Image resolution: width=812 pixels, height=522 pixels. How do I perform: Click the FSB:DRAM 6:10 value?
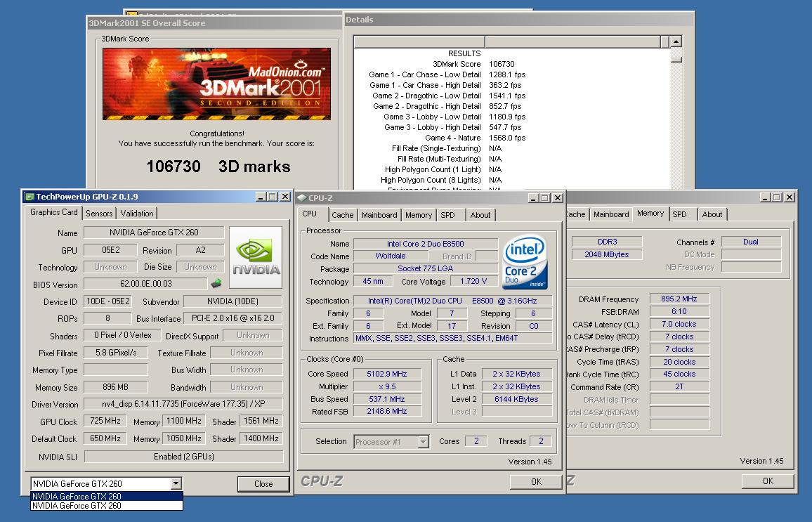point(679,311)
